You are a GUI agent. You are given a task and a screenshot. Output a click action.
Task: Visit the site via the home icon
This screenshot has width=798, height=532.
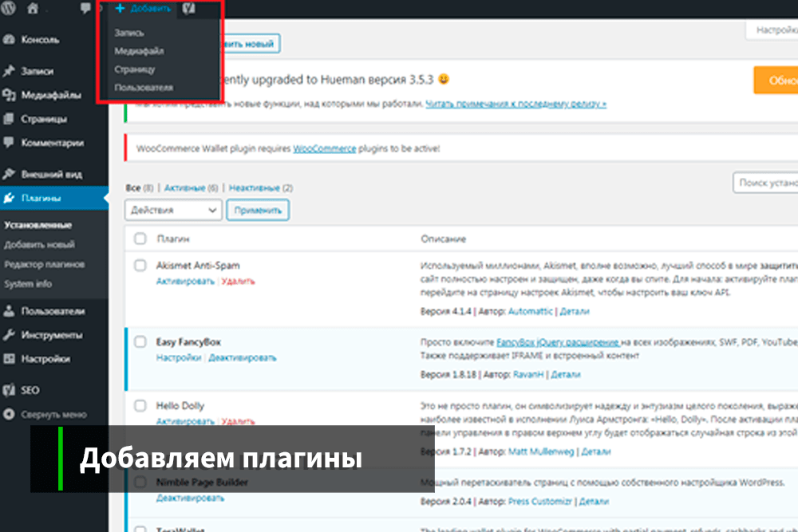coord(33,8)
